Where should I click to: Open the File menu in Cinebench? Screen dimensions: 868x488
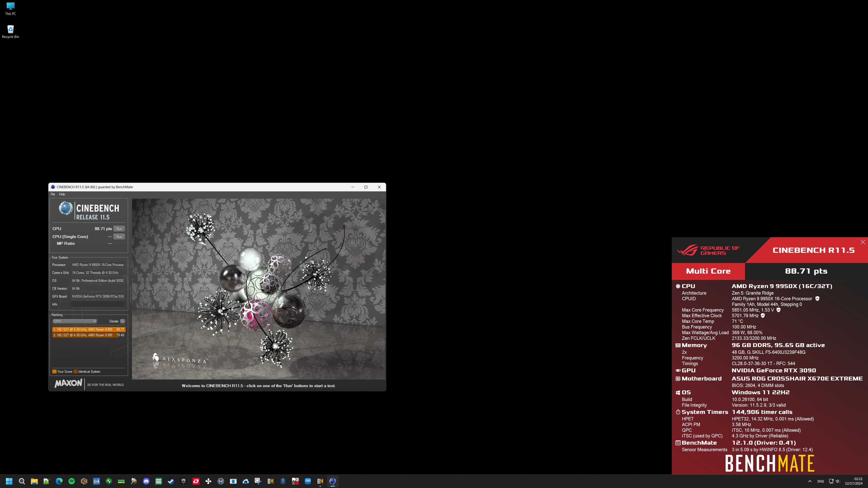(x=53, y=194)
